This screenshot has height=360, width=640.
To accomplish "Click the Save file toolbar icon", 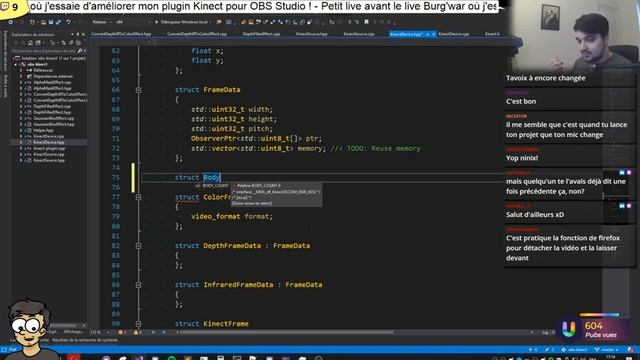I will (51, 22).
